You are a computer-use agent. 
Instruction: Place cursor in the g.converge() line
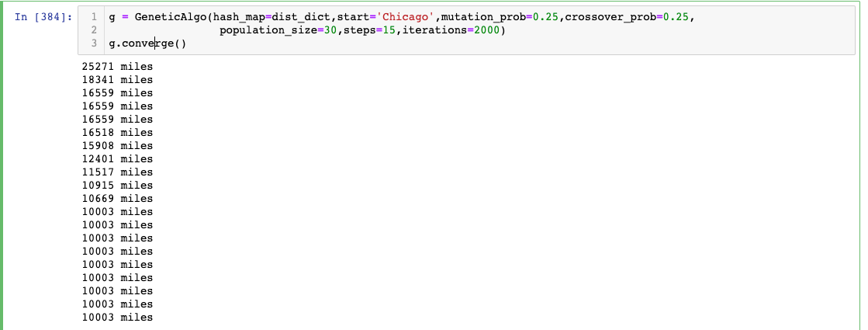tap(147, 43)
